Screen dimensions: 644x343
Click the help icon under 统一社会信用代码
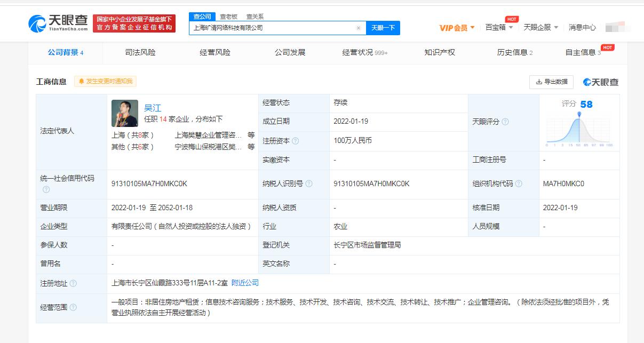45,189
